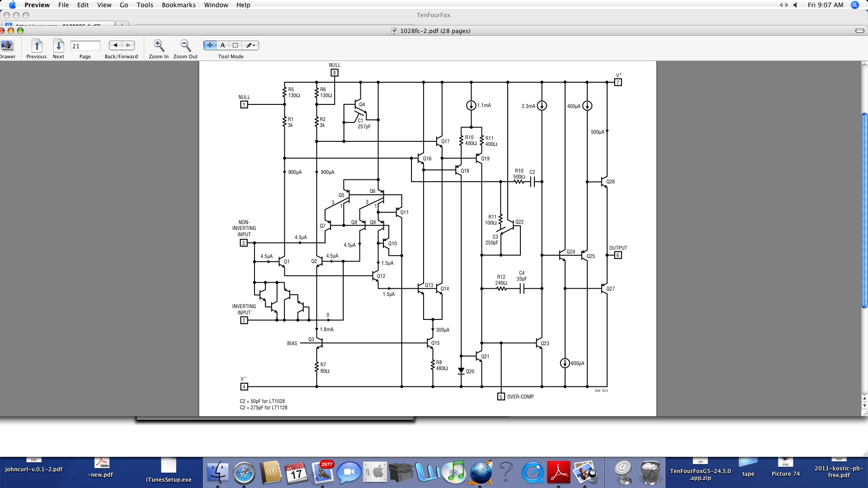Click the Forward arrow in Back/Forward

click(128, 45)
